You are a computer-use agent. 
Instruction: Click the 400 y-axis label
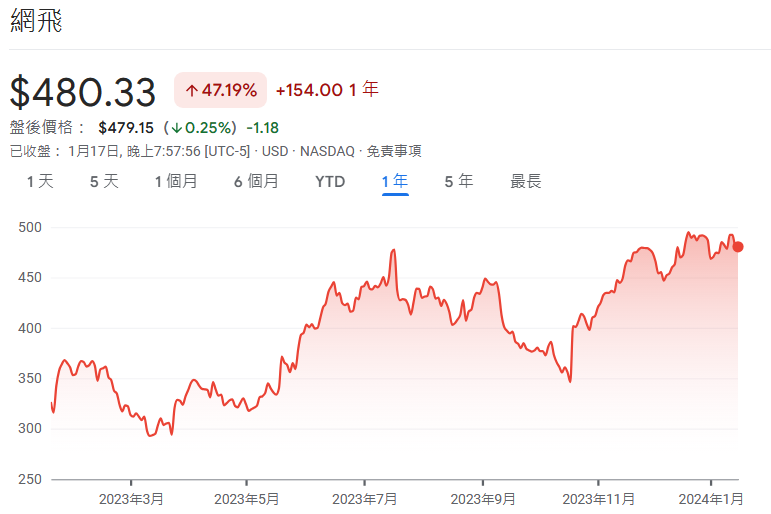[30, 328]
